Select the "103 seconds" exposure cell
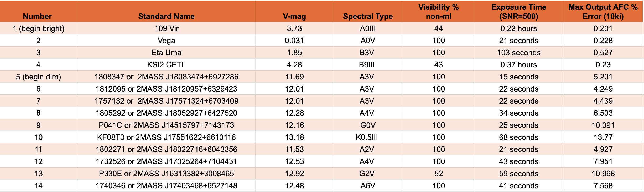Image resolution: width=644 pixels, height=192 pixels. (518, 53)
